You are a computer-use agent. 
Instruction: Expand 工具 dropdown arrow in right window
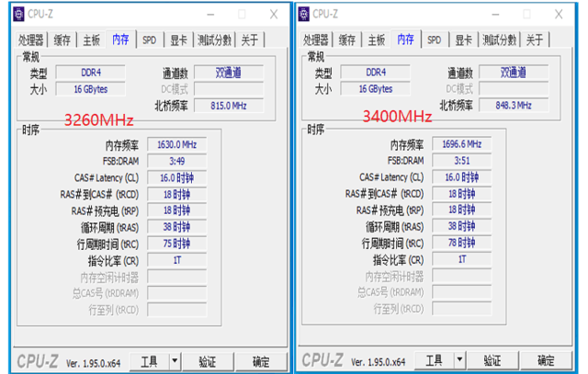tap(459, 360)
